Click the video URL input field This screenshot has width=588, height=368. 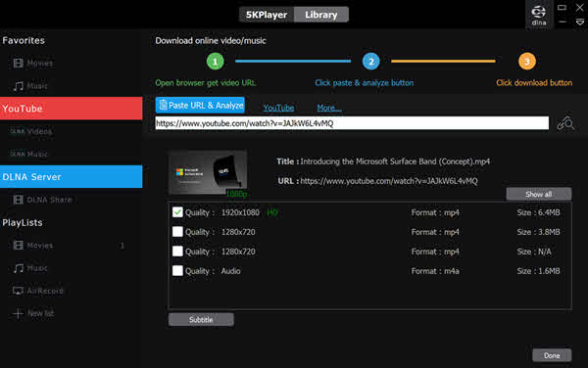point(352,123)
